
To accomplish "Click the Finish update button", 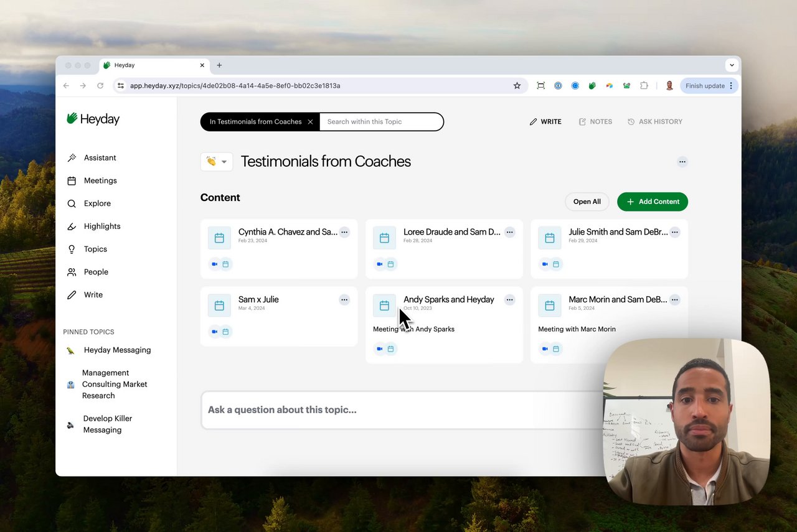I will coord(709,86).
